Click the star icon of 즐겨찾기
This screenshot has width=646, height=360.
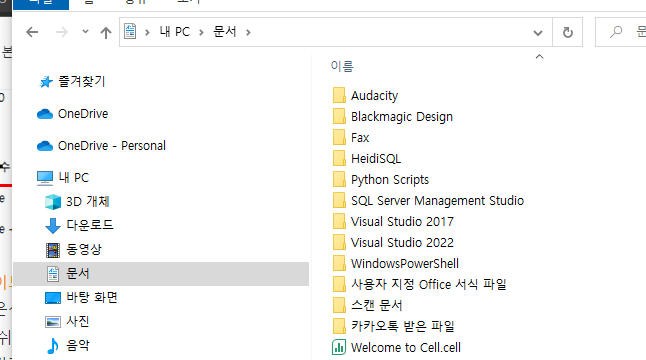click(46, 82)
